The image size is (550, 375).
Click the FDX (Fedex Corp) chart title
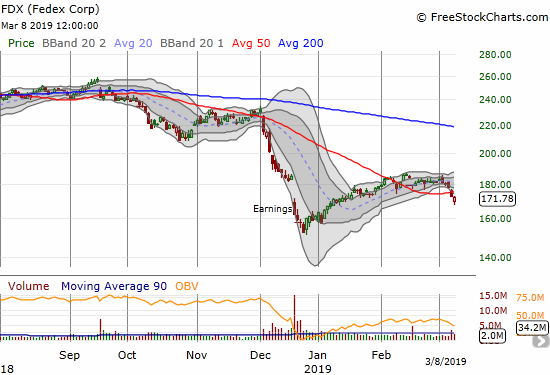click(x=50, y=9)
